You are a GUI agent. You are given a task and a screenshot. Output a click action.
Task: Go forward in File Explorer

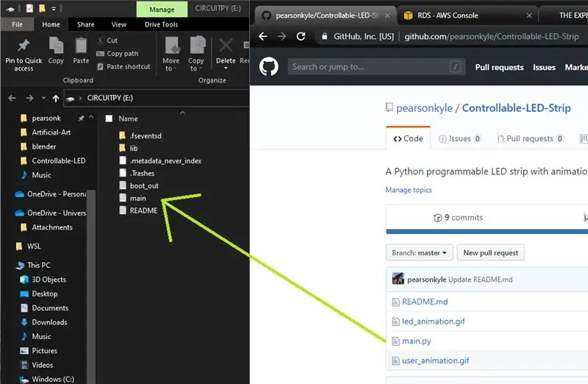(29, 98)
